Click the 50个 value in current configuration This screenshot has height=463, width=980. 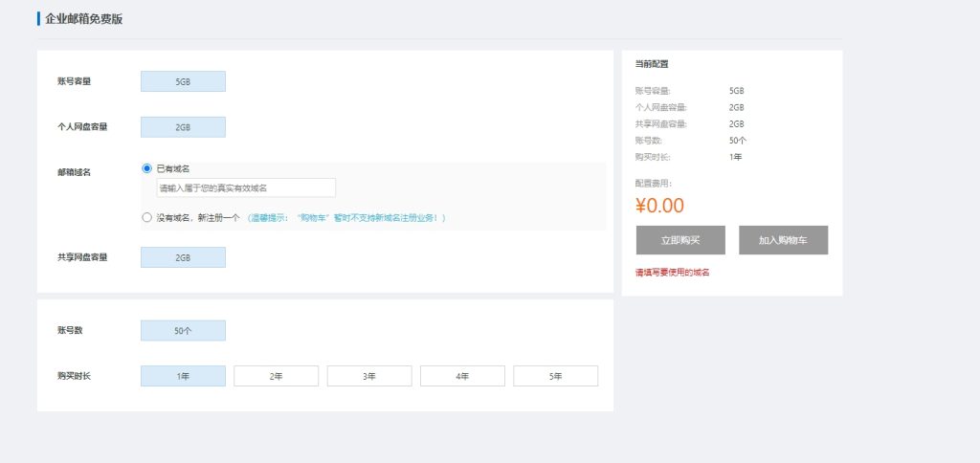coord(738,141)
